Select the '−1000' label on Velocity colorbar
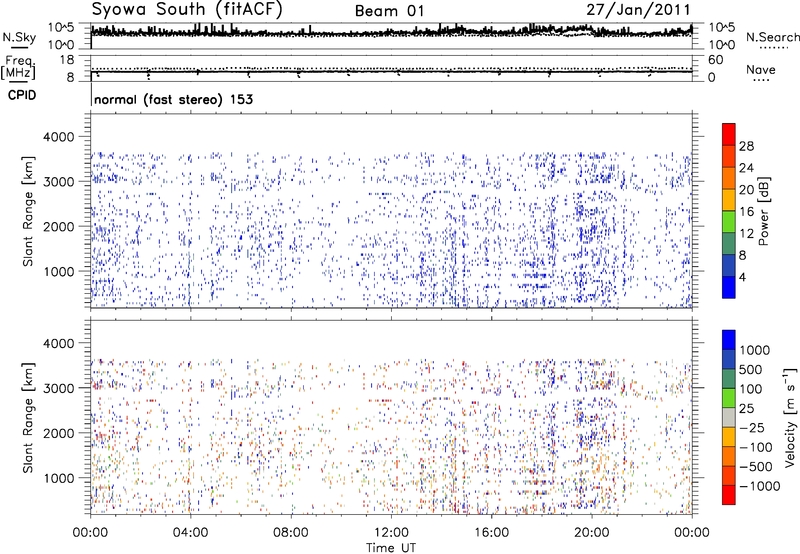This screenshot has height=554, width=800. (x=760, y=486)
